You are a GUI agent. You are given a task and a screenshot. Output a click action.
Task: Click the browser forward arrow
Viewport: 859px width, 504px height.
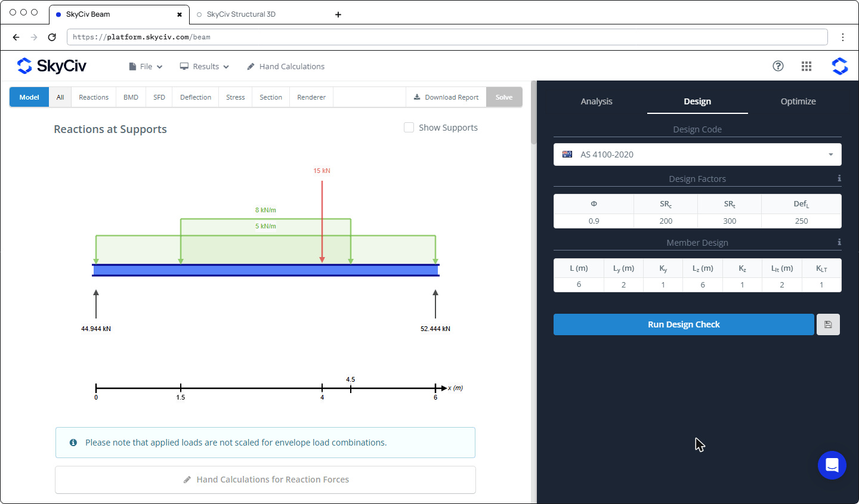[34, 37]
